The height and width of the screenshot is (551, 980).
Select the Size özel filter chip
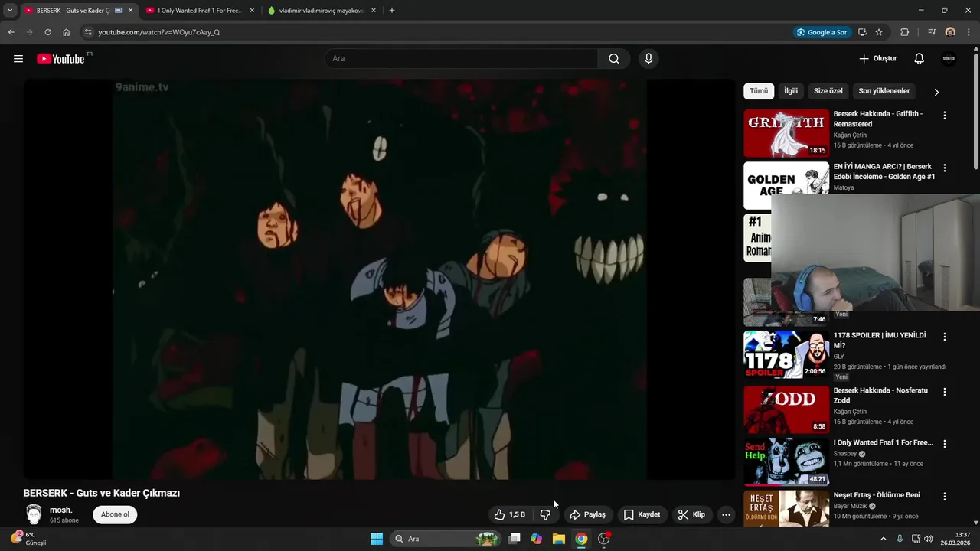(x=828, y=91)
